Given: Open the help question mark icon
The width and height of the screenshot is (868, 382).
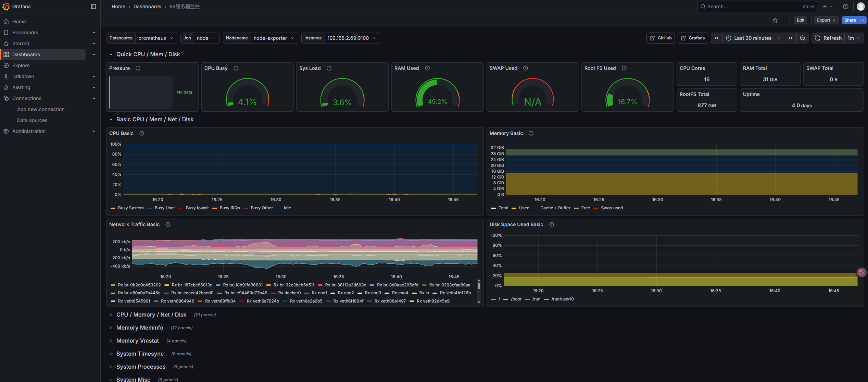Looking at the screenshot, I should [x=846, y=7].
